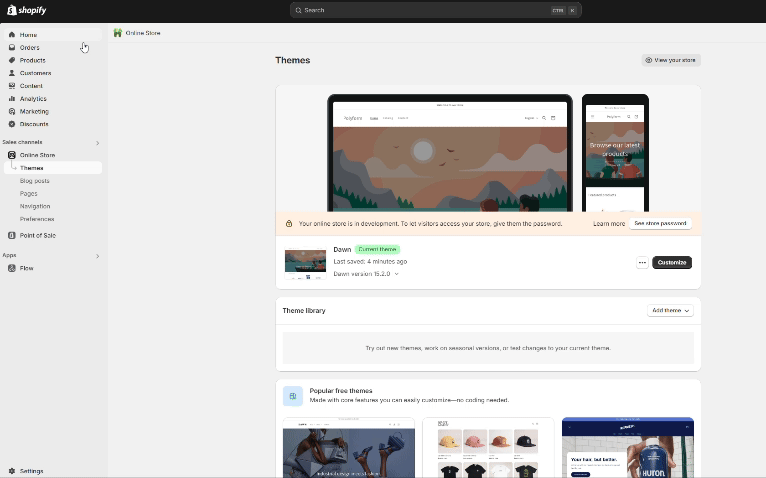Open Blog posts in sidebar
Viewport: 766px width, 478px height.
click(34, 181)
